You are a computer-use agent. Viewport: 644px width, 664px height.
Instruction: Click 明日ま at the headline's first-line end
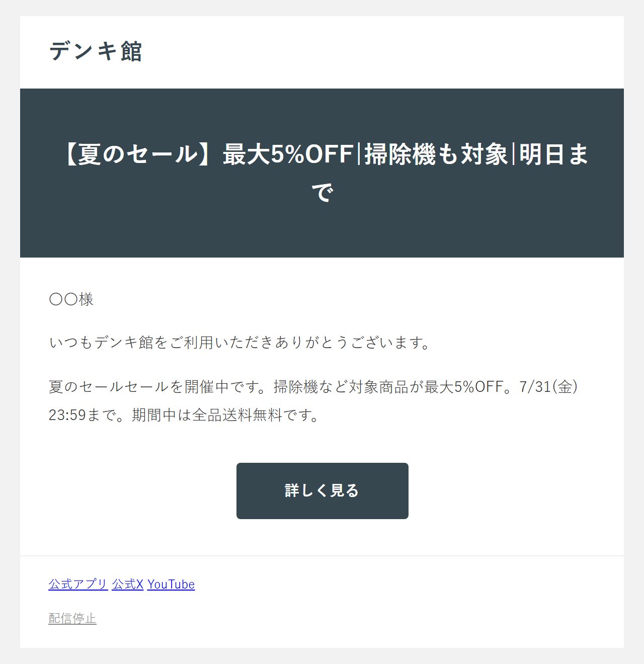click(x=553, y=154)
